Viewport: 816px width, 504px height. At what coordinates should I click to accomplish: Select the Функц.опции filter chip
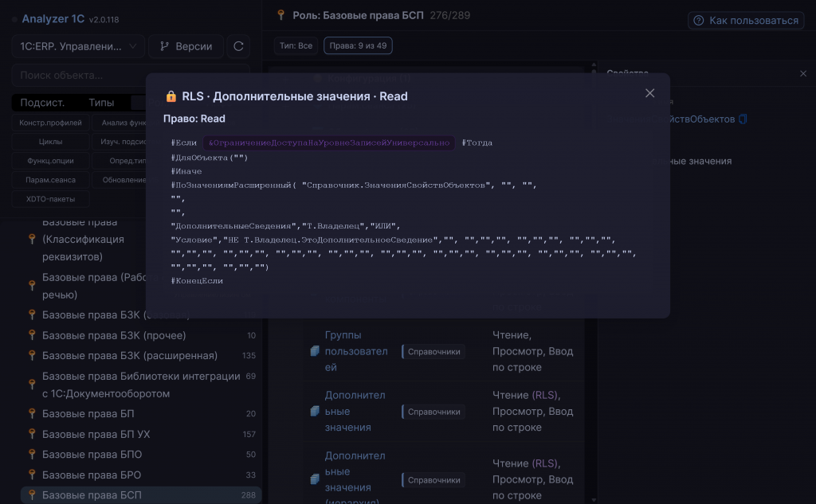point(50,161)
